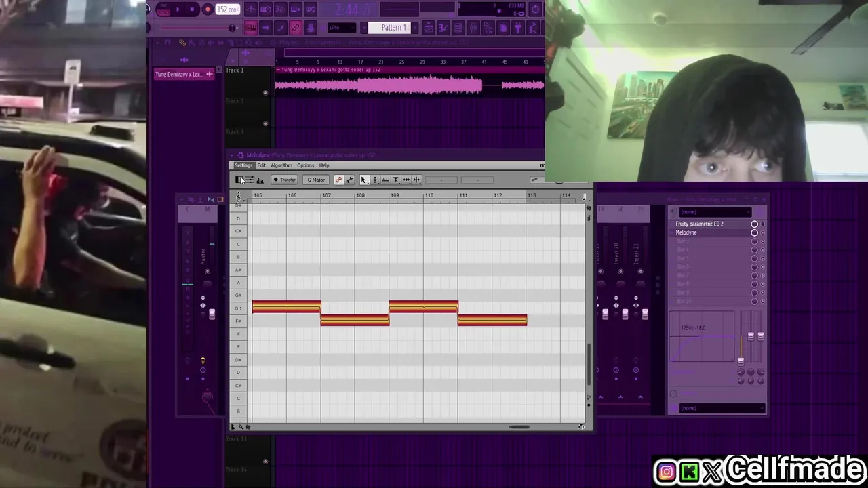The image size is (868, 488).
Task: Select first G note blob at bar 105
Action: tap(286, 307)
